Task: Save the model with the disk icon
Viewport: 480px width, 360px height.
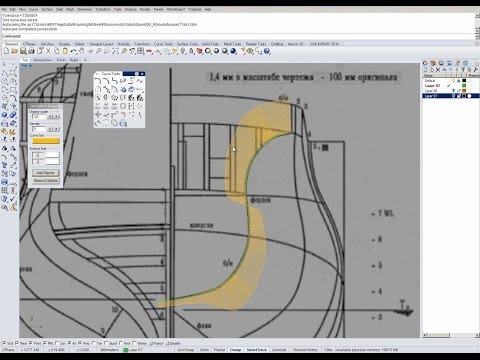Action: pos(23,51)
